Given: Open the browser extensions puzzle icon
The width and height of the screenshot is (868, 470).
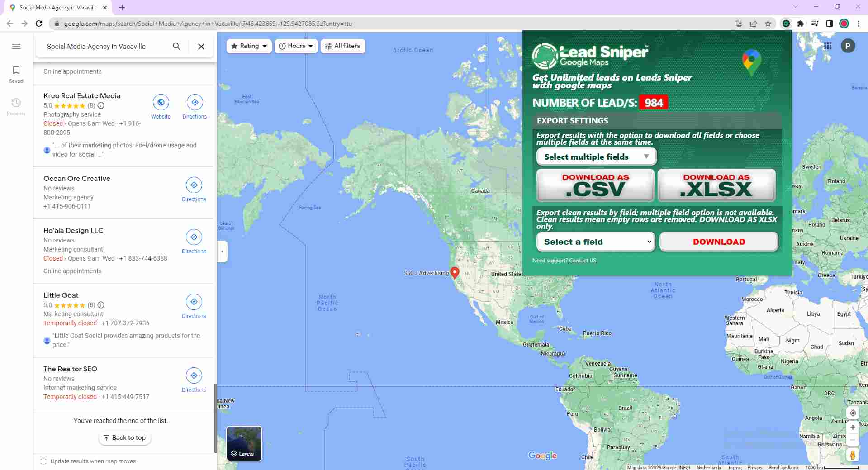Looking at the screenshot, I should pos(801,24).
